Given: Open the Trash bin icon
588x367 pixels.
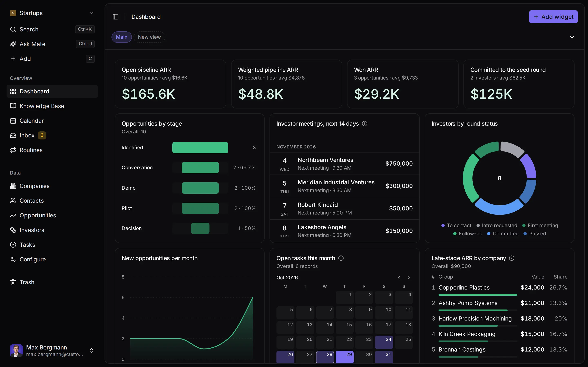Looking at the screenshot, I should point(13,282).
